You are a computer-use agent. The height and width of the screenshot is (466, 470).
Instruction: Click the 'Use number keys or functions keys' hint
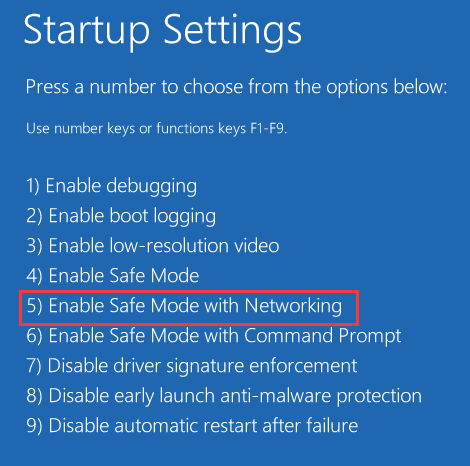point(157,128)
